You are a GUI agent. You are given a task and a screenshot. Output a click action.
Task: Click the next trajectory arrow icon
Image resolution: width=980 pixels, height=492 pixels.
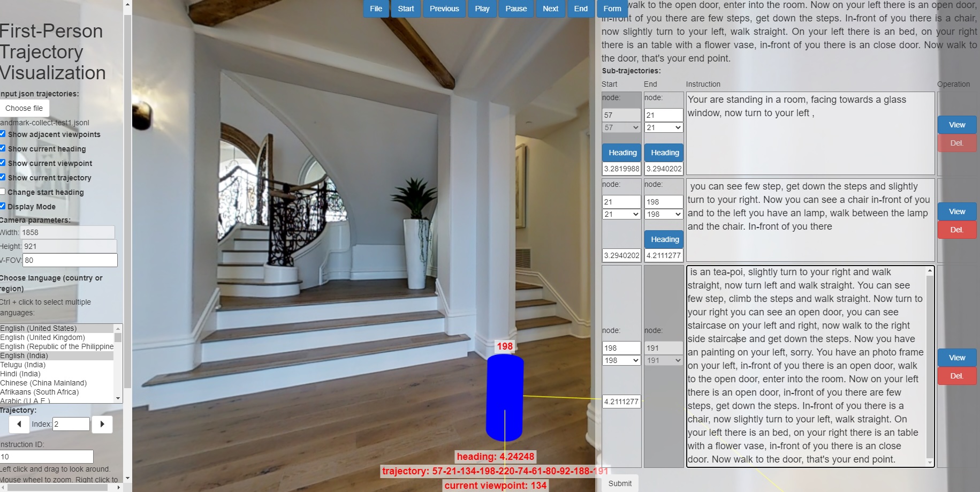(102, 424)
